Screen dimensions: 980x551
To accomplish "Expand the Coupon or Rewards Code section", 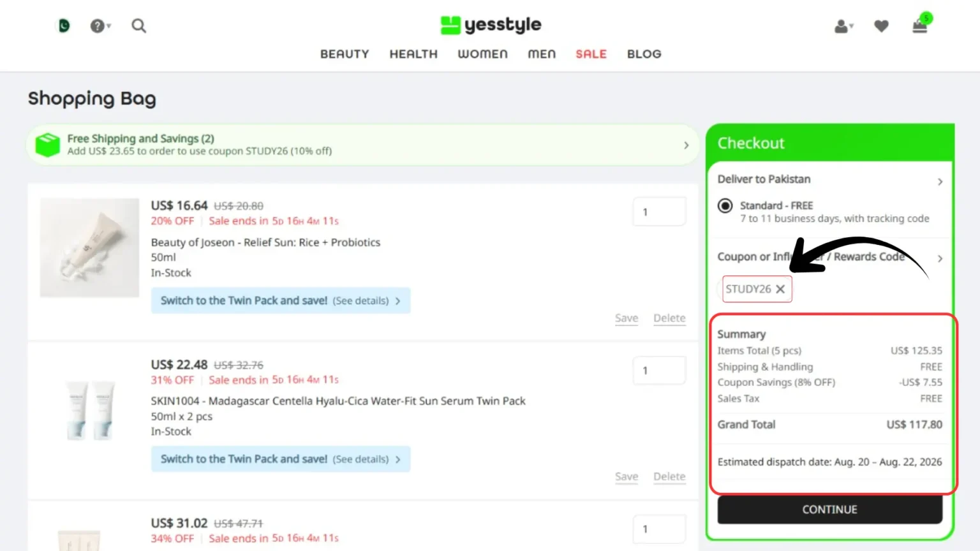I will click(940, 258).
